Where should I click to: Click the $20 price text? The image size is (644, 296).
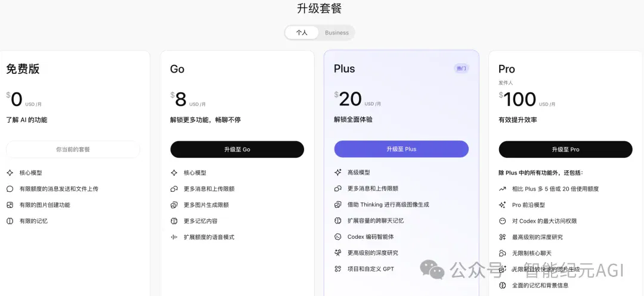(x=348, y=99)
